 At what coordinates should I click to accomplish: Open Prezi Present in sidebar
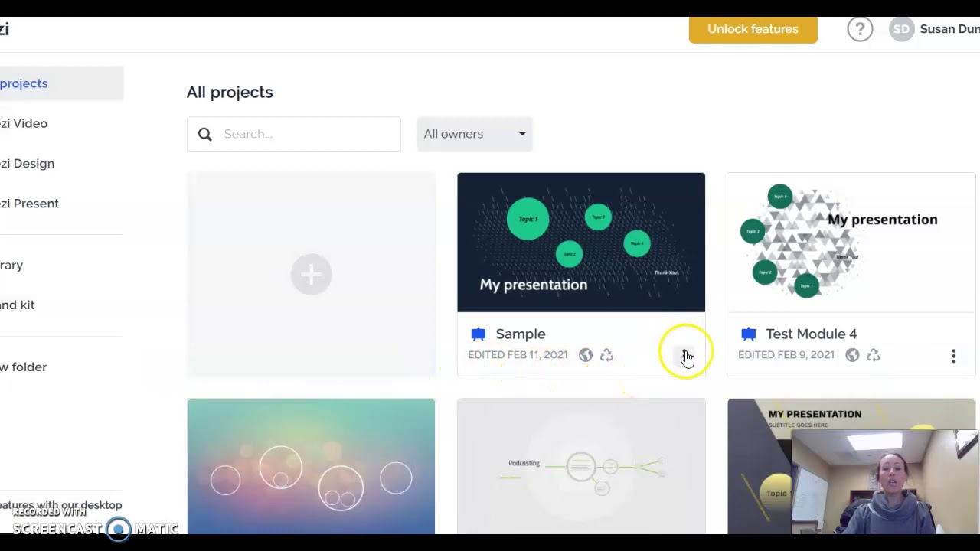pyautogui.click(x=29, y=204)
